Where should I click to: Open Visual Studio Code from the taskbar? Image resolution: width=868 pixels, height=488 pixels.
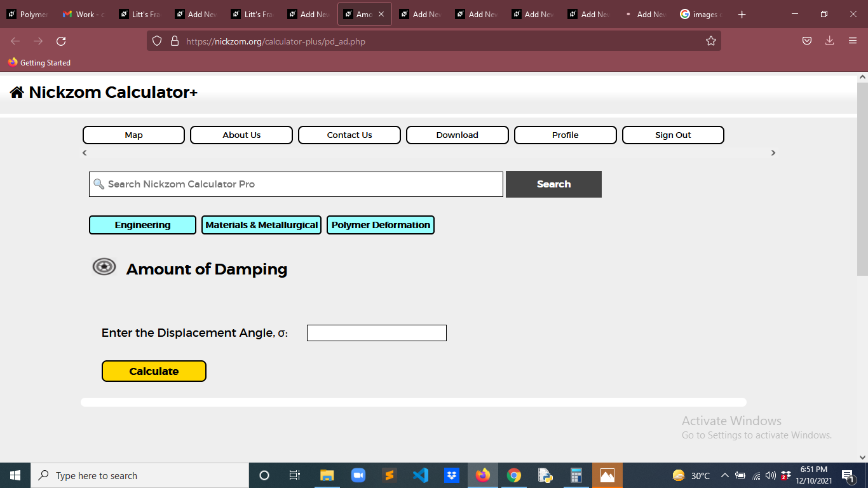420,475
